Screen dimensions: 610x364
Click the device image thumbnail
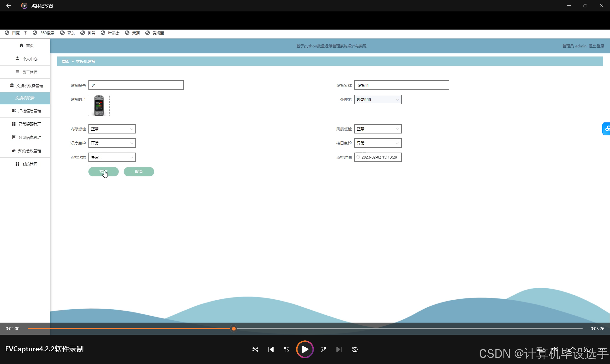pyautogui.click(x=99, y=105)
